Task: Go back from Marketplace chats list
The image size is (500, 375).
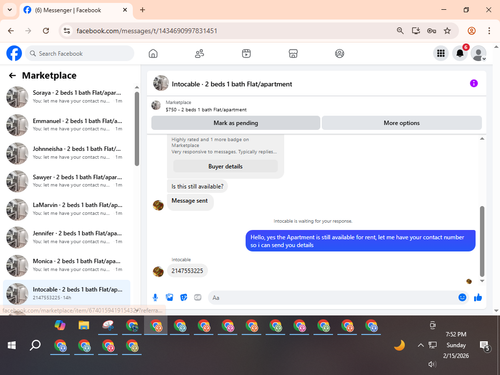Action: pyautogui.click(x=12, y=76)
